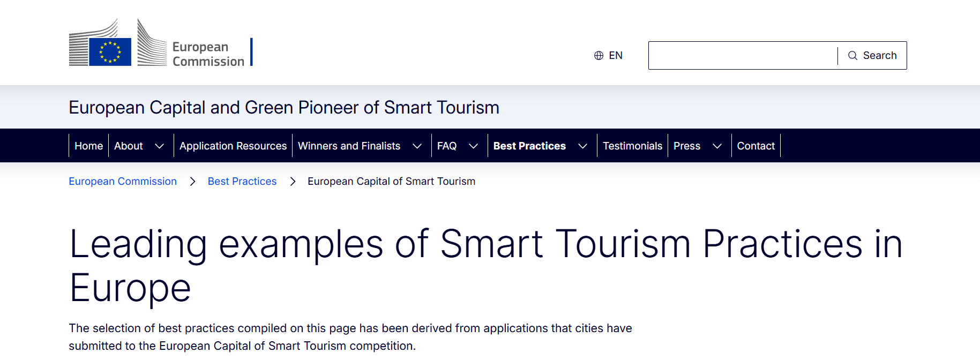Image resolution: width=980 pixels, height=360 pixels.
Task: Expand the Best Practices submenu chevron
Action: pos(582,146)
